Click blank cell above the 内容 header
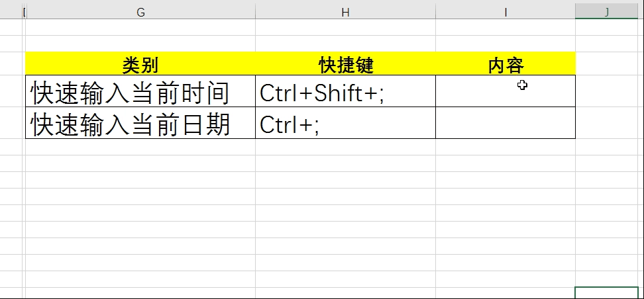 tap(506, 44)
